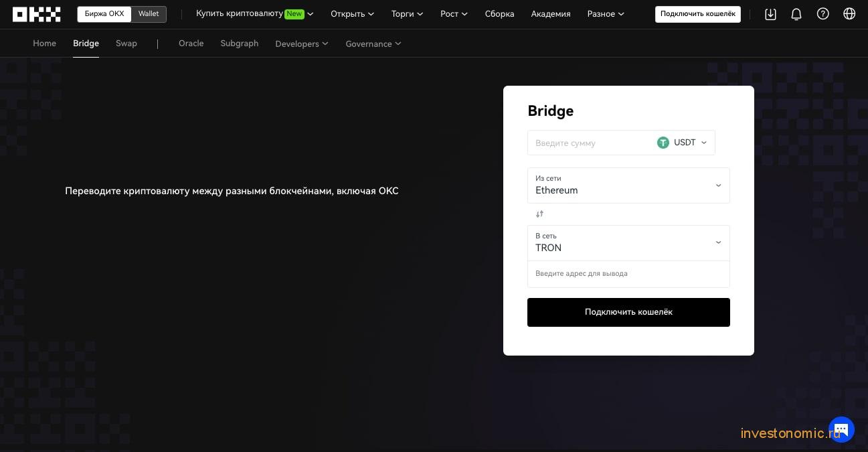The width and height of the screenshot is (868, 452).
Task: Select the Bridge tab
Action: coord(86,44)
